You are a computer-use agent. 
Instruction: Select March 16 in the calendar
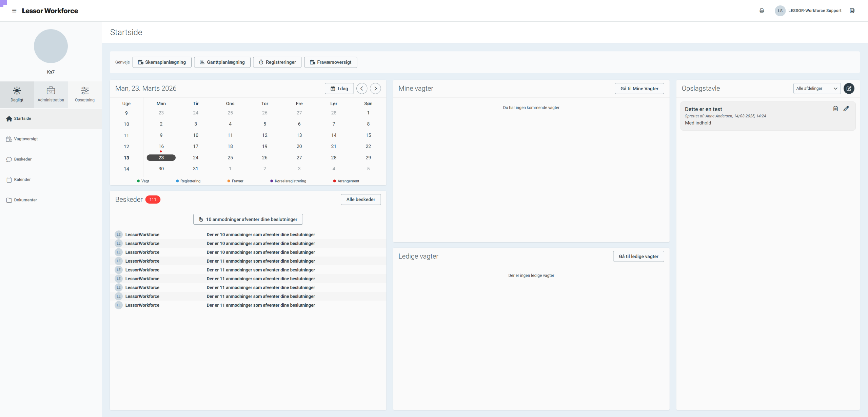click(x=161, y=146)
